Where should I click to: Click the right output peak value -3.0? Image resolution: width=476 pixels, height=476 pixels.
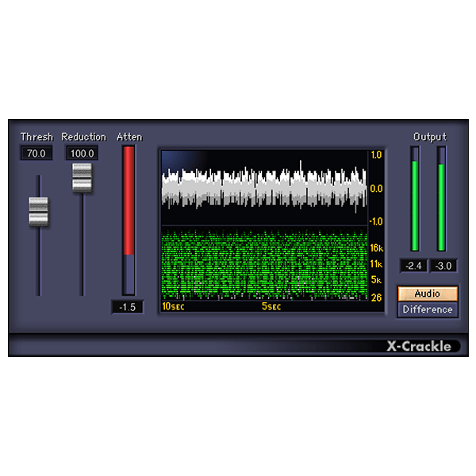coord(443,266)
